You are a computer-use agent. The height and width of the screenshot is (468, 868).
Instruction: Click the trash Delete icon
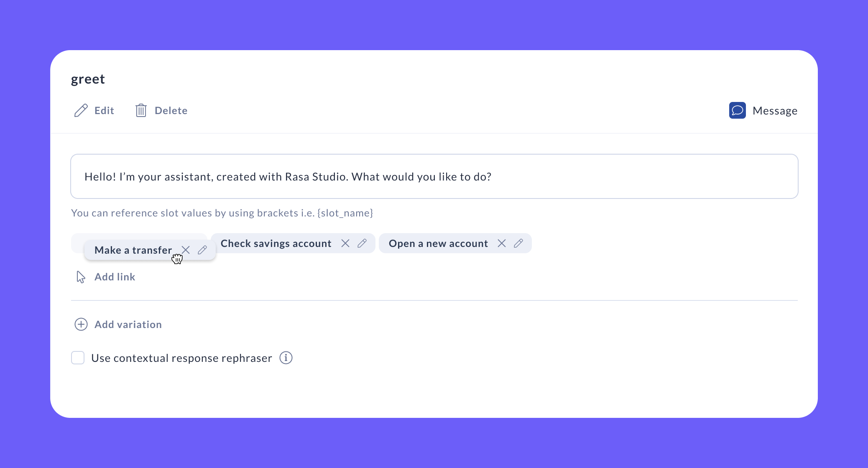(x=141, y=110)
